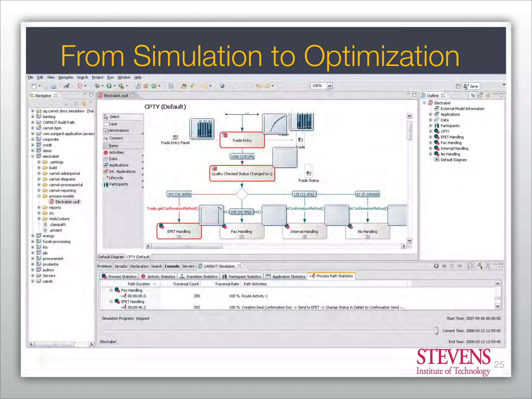
Task: Switch to the Servers tab
Action: tap(188, 266)
